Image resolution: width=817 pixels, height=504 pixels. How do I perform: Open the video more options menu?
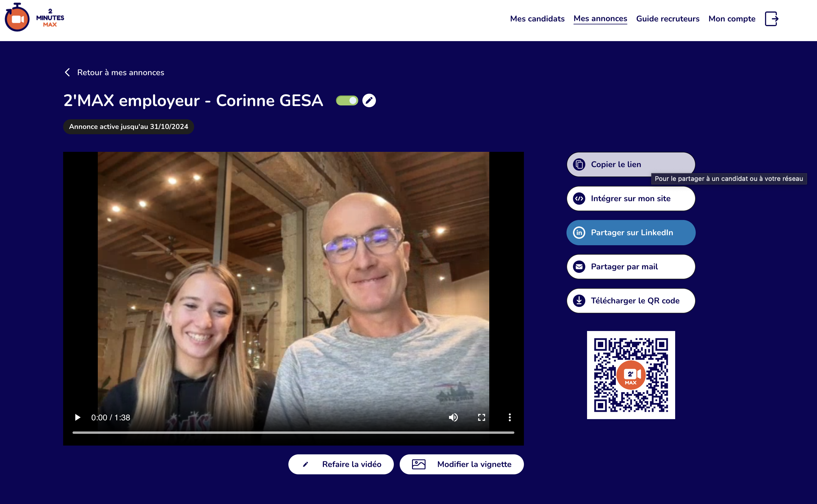coord(510,417)
